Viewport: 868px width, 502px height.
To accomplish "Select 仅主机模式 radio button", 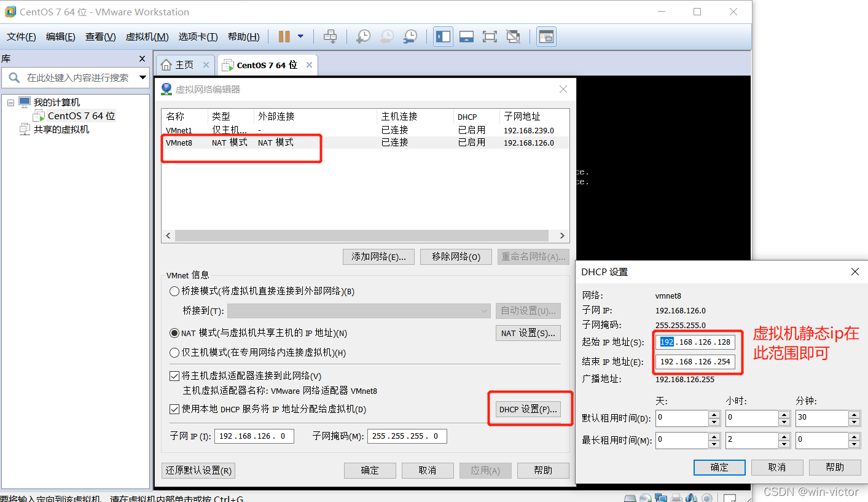I will (x=174, y=353).
